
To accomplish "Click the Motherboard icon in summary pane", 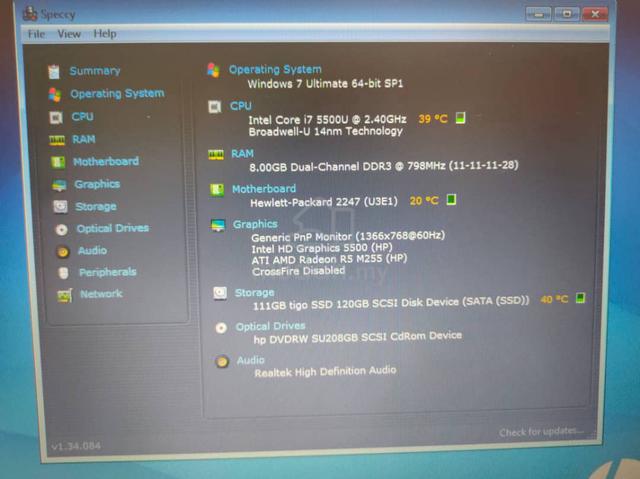I will pyautogui.click(x=217, y=190).
